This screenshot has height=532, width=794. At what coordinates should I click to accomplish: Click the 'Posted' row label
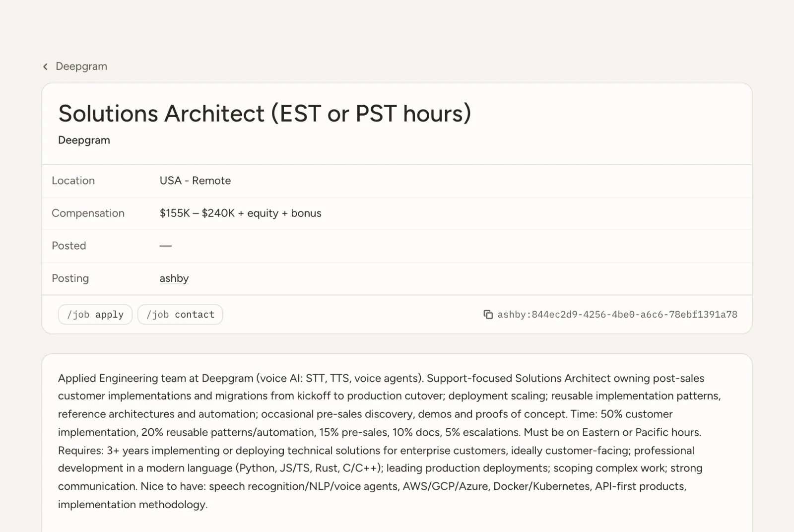tap(68, 246)
